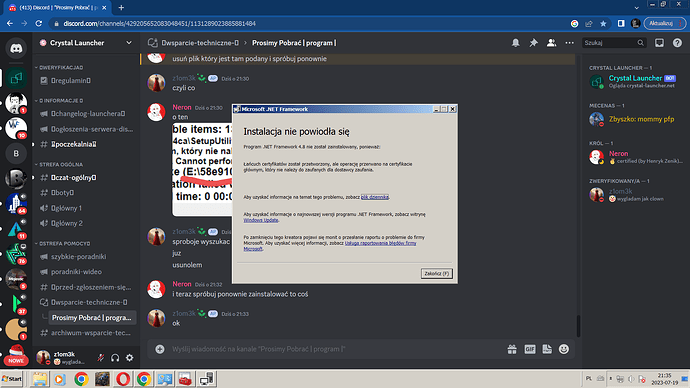The height and width of the screenshot is (388, 690).
Task: Click the Aktualizuj Chrome update button
Action: click(665, 23)
